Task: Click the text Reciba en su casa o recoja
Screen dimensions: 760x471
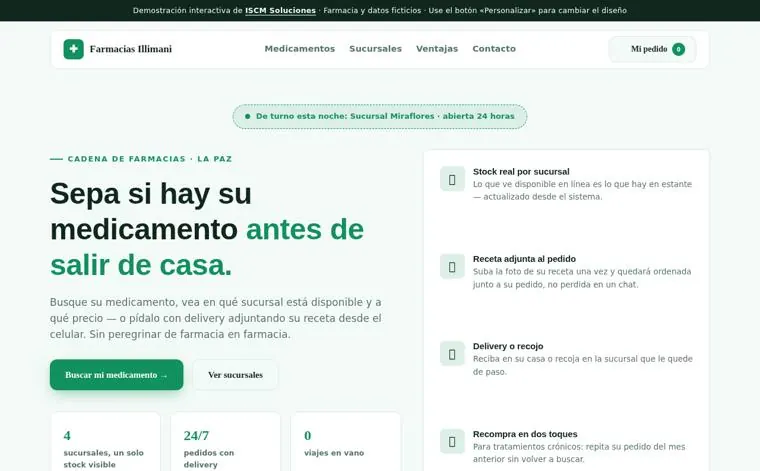Action: pyautogui.click(x=583, y=365)
